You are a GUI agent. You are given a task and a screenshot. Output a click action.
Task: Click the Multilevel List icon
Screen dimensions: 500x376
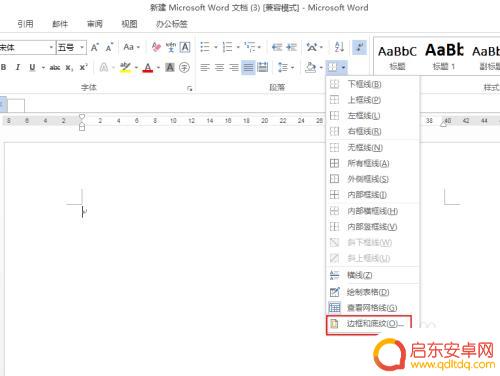click(x=250, y=47)
